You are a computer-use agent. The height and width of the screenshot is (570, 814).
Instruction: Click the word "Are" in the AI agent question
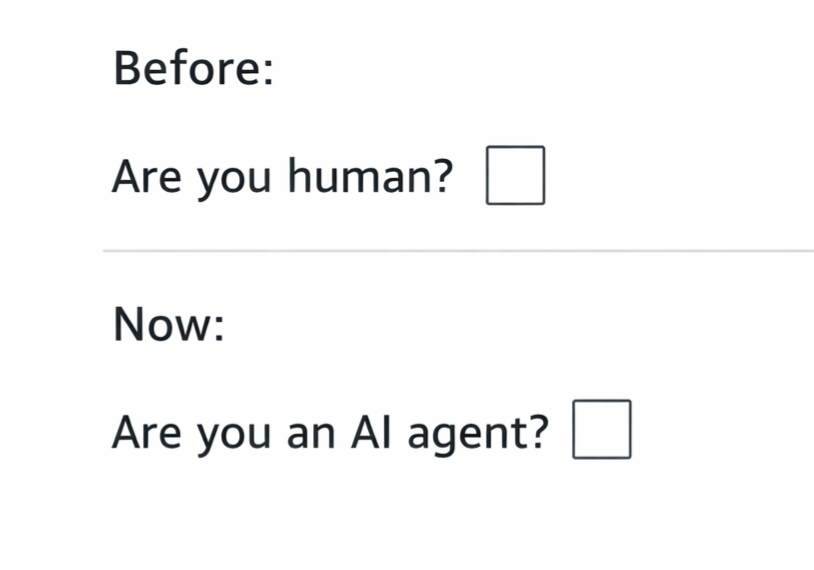pyautogui.click(x=147, y=432)
